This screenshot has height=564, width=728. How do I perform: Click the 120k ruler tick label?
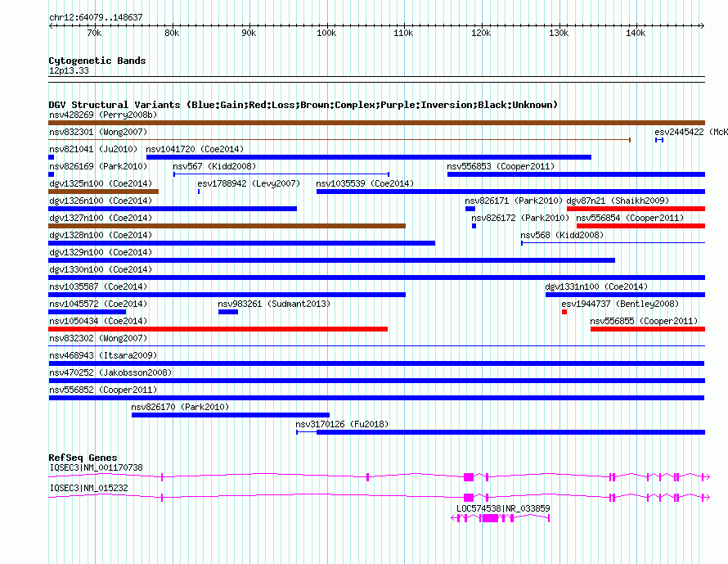(x=481, y=33)
